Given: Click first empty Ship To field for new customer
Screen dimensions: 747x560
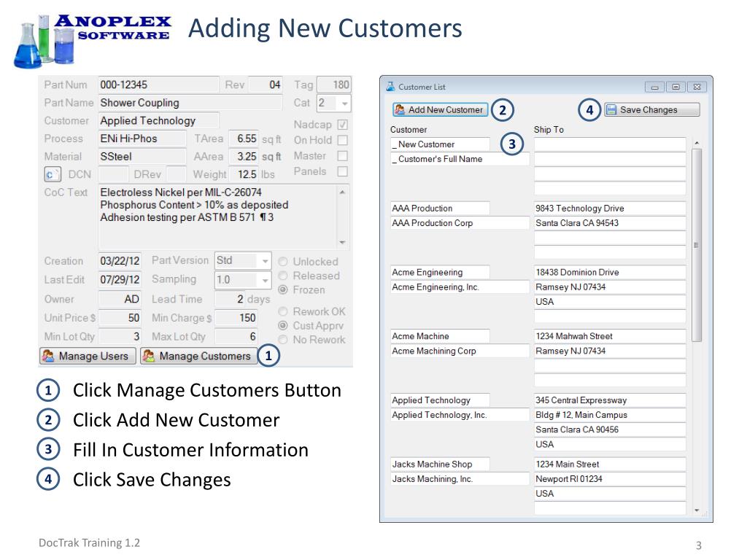Looking at the screenshot, I should click(x=610, y=144).
